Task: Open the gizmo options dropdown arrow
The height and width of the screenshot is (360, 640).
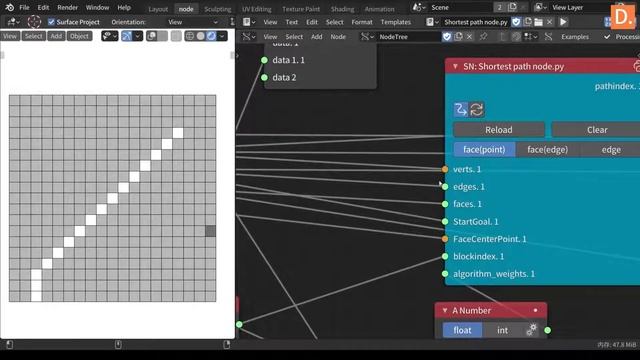Action: (x=138, y=36)
